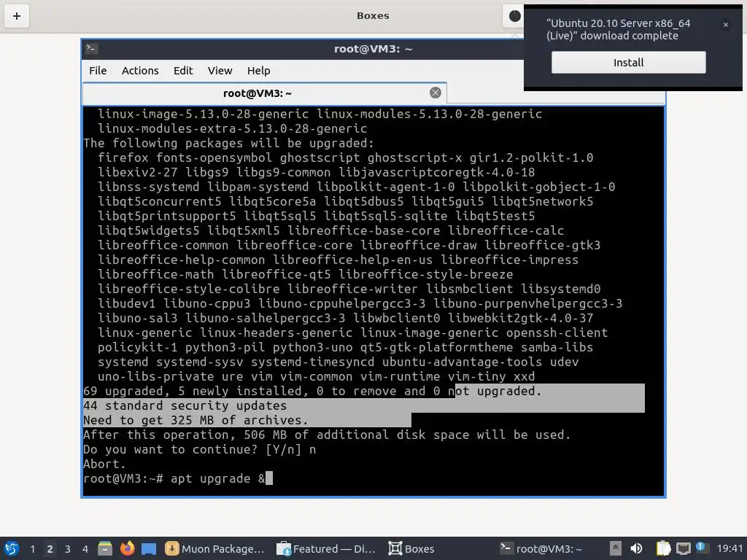Viewport: 747px width, 560px height.
Task: Click the network monitor tray icon
Action: click(x=683, y=548)
